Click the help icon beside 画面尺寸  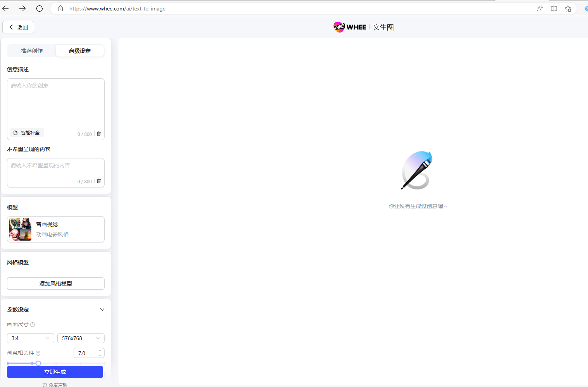coord(33,325)
